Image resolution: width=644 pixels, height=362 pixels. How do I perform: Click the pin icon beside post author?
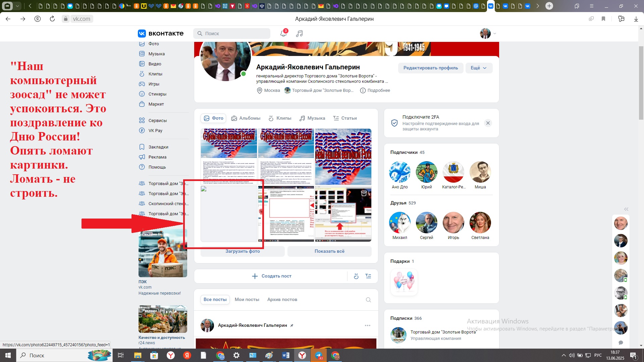pyautogui.click(x=292, y=325)
